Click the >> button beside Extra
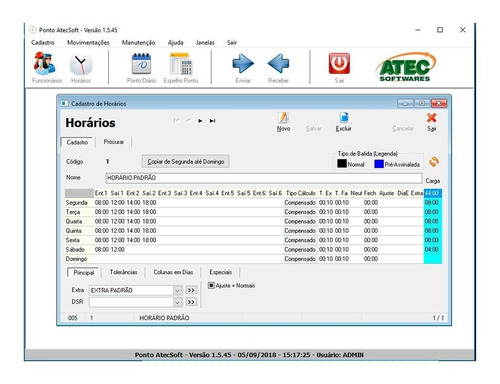The width and height of the screenshot is (500, 384). coord(191,290)
